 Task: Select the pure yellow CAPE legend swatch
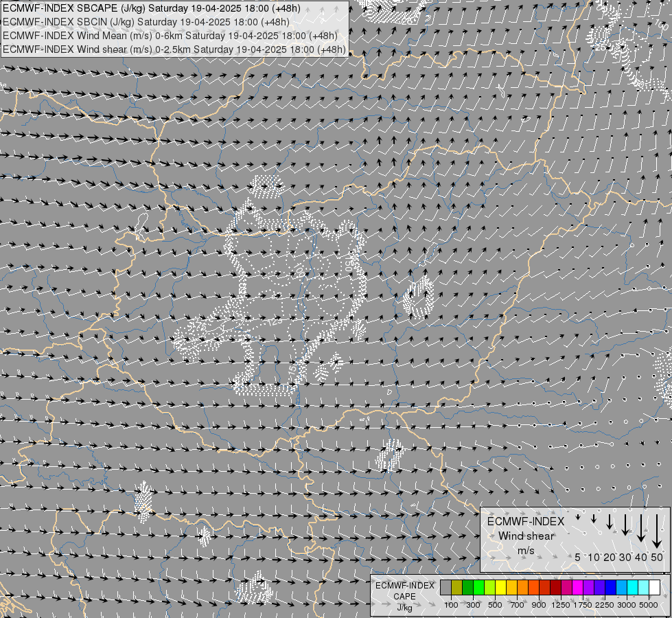coord(500,588)
